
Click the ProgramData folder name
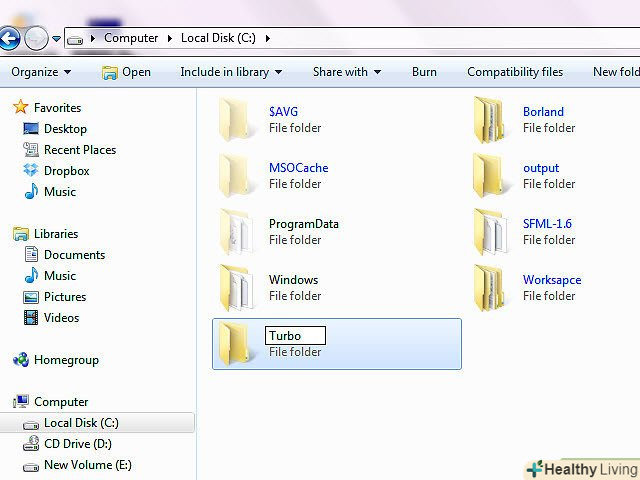(304, 224)
